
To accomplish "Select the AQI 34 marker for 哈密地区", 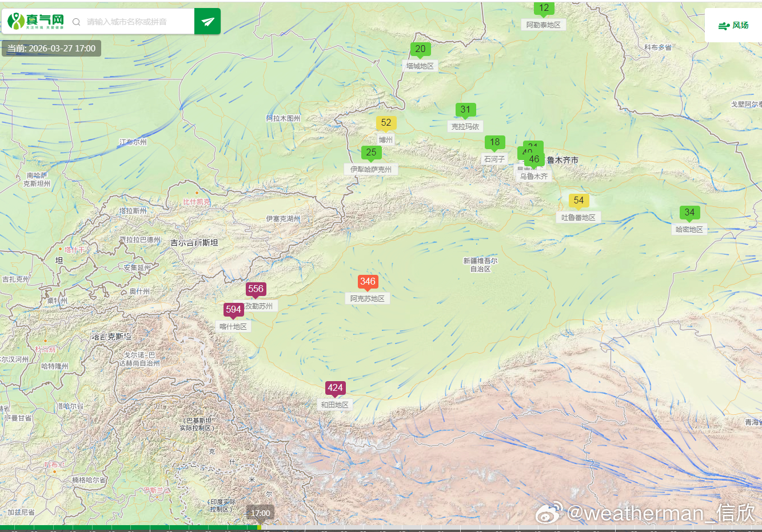I will (x=689, y=213).
